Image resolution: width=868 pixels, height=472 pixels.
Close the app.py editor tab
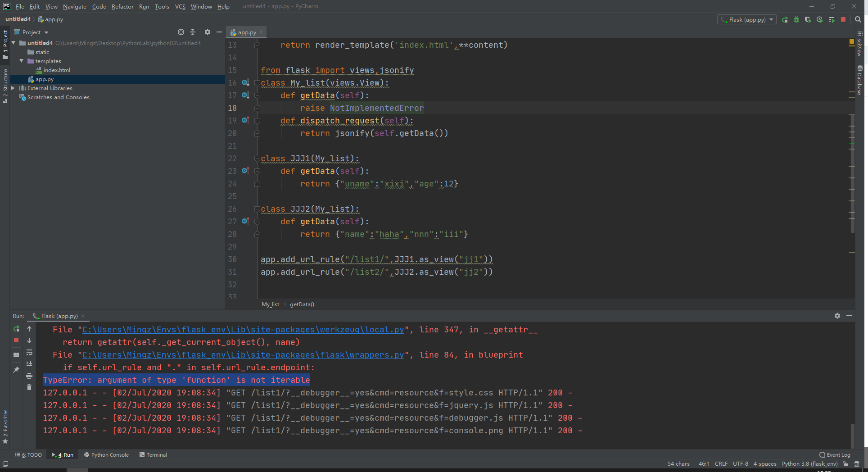pos(261,32)
